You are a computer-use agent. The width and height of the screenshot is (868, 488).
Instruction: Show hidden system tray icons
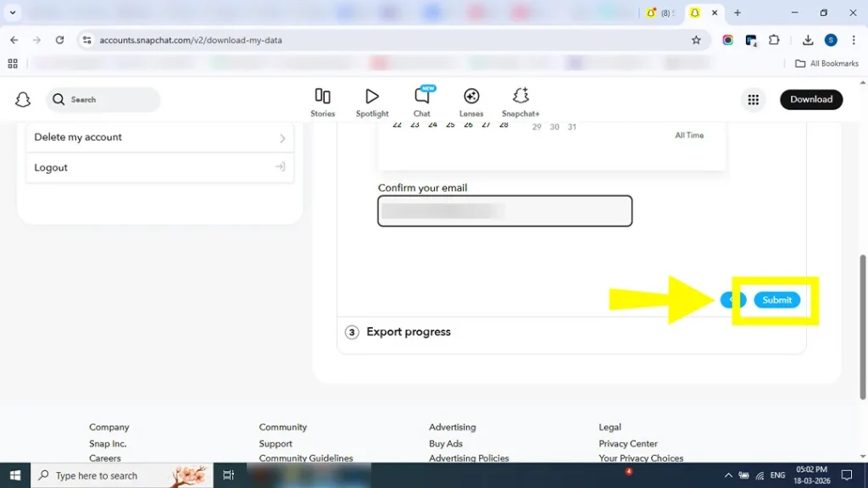tap(728, 475)
